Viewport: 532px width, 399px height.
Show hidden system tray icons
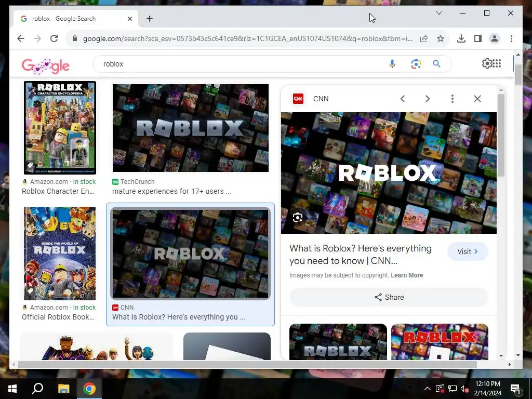[x=427, y=389]
